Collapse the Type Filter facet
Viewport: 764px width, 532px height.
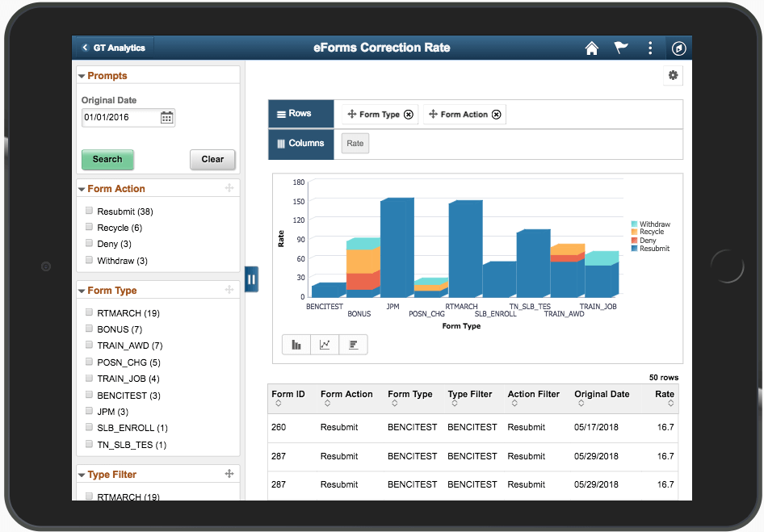coord(82,475)
